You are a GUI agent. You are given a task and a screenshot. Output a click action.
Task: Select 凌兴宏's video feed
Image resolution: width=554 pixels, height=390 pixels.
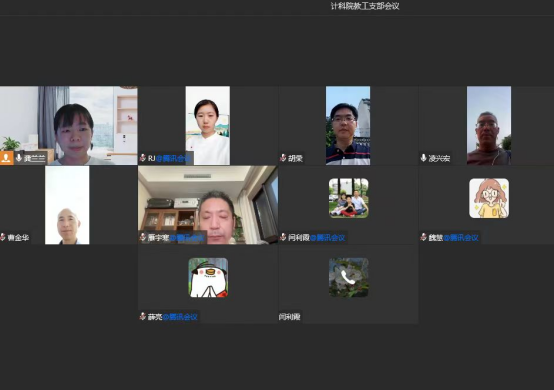click(x=489, y=125)
